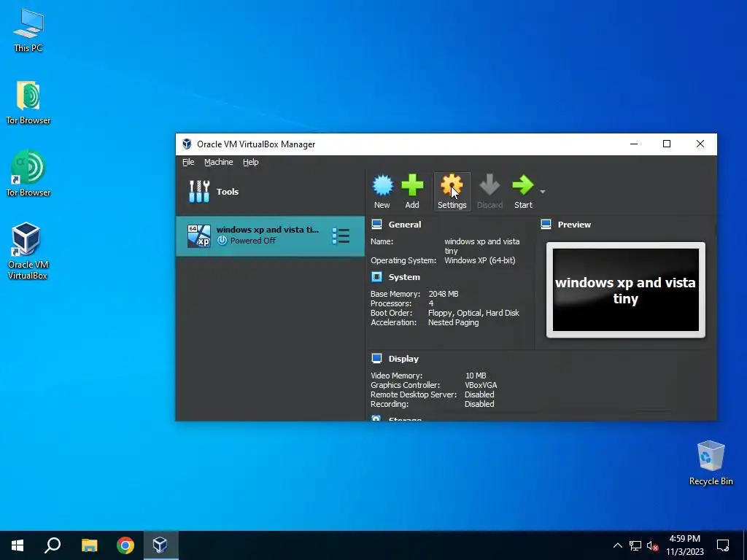Click the VBoxVGA graphics controller value
747x560 pixels.
coord(481,385)
